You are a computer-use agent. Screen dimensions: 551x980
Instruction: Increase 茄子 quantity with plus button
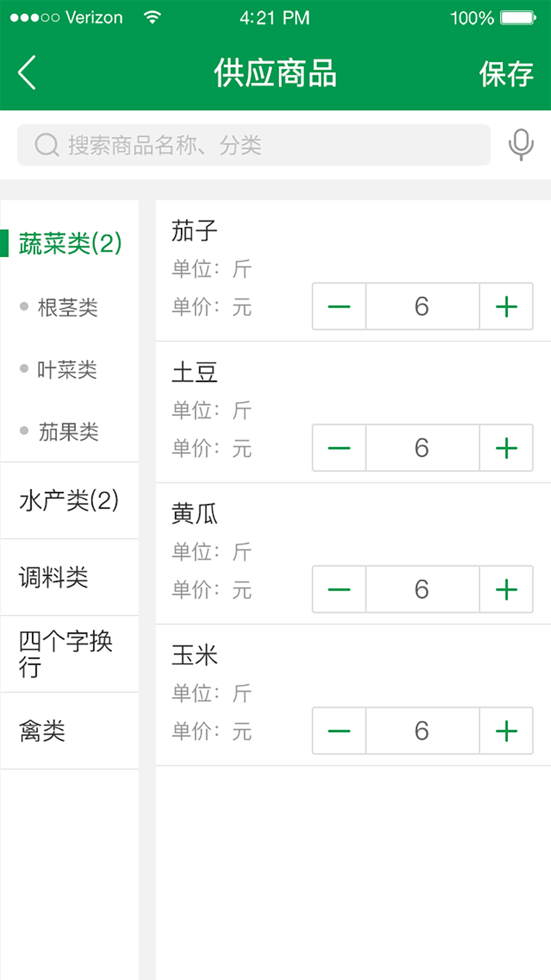pos(506,307)
